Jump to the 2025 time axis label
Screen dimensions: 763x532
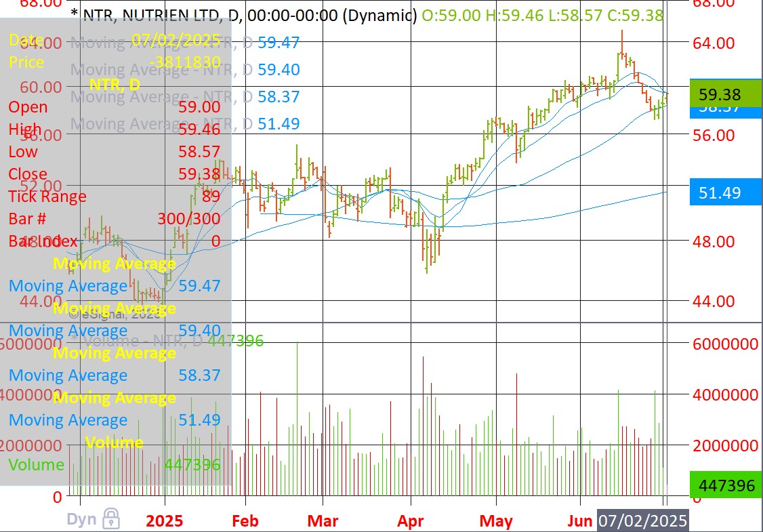[x=165, y=520]
